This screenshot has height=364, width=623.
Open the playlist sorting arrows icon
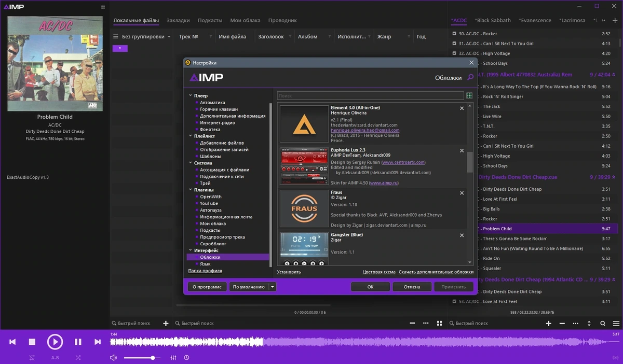click(589, 323)
